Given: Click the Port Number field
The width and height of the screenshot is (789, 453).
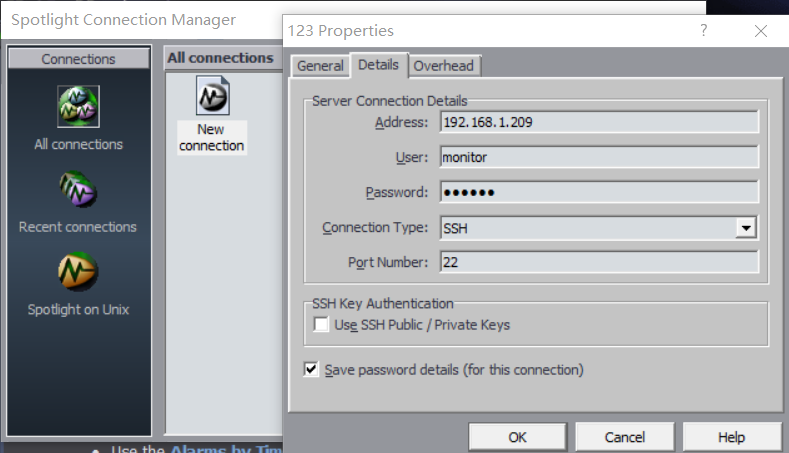Looking at the screenshot, I should click(x=598, y=263).
